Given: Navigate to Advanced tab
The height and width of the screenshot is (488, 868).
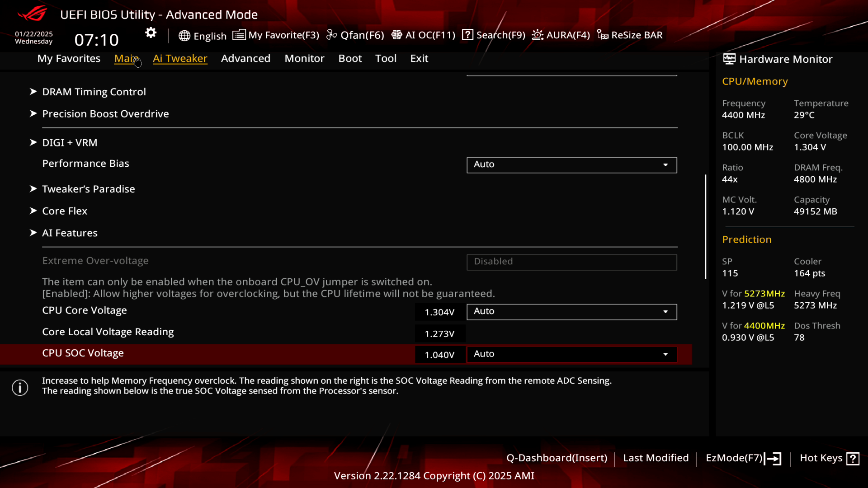Looking at the screenshot, I should tap(245, 58).
